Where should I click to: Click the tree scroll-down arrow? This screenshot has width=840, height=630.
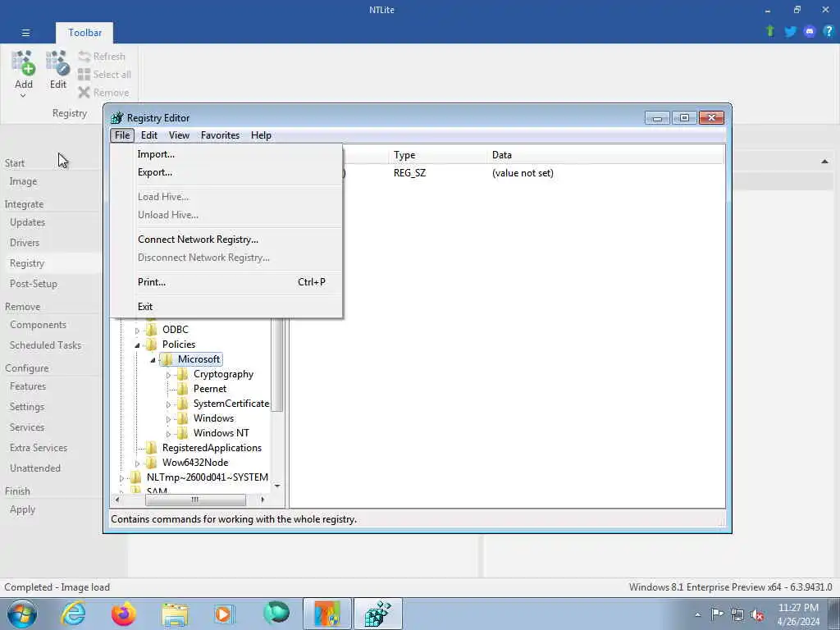pos(277,486)
